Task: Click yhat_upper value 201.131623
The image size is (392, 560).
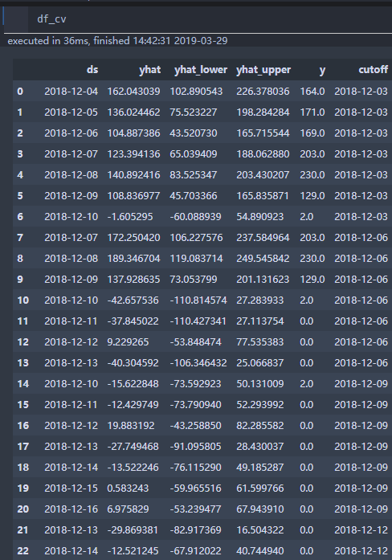Action: pos(263,280)
